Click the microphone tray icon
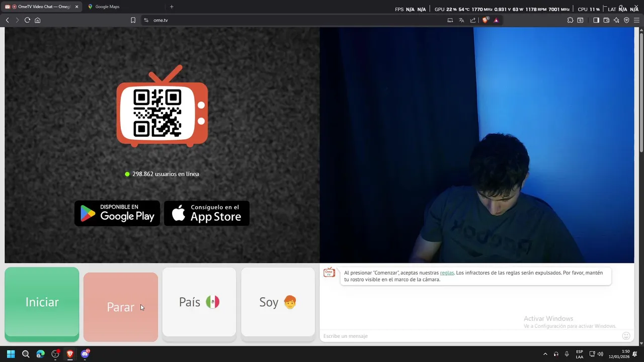 [x=567, y=354]
